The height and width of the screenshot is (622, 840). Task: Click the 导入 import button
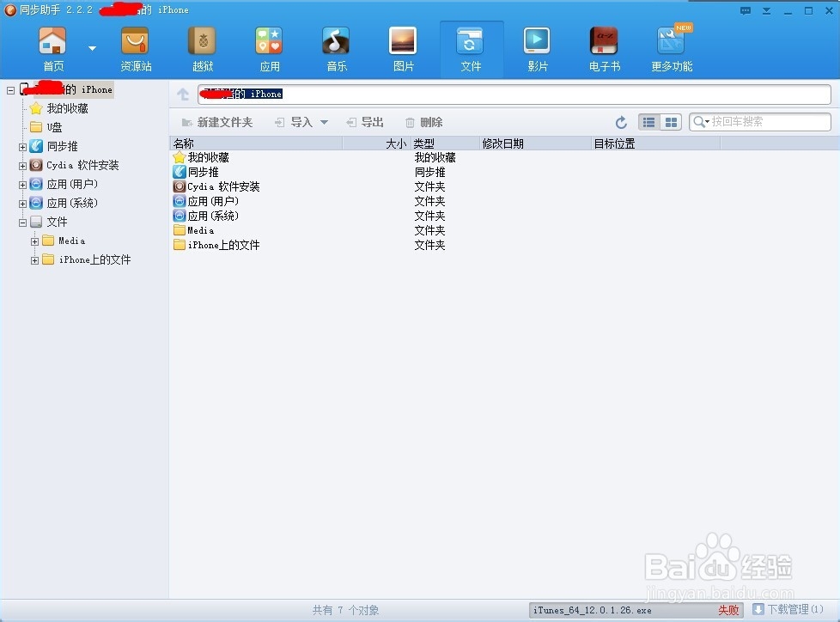294,122
